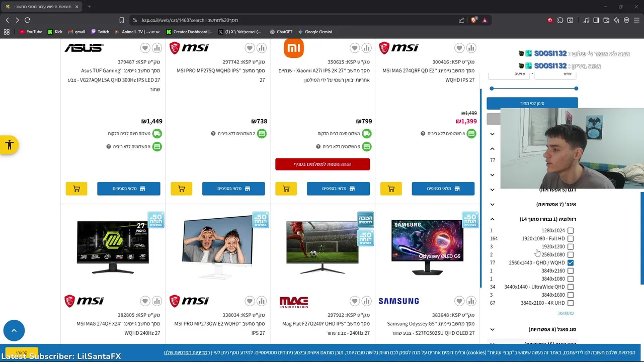Add ₪1,399 MSI MAG monitor to cart
This screenshot has height=362, width=644.
(391, 189)
